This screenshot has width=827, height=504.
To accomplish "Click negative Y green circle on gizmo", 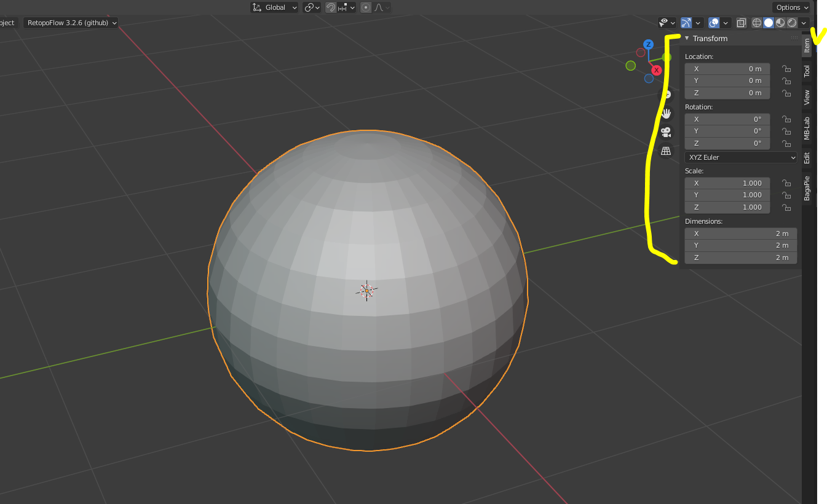I will 630,65.
